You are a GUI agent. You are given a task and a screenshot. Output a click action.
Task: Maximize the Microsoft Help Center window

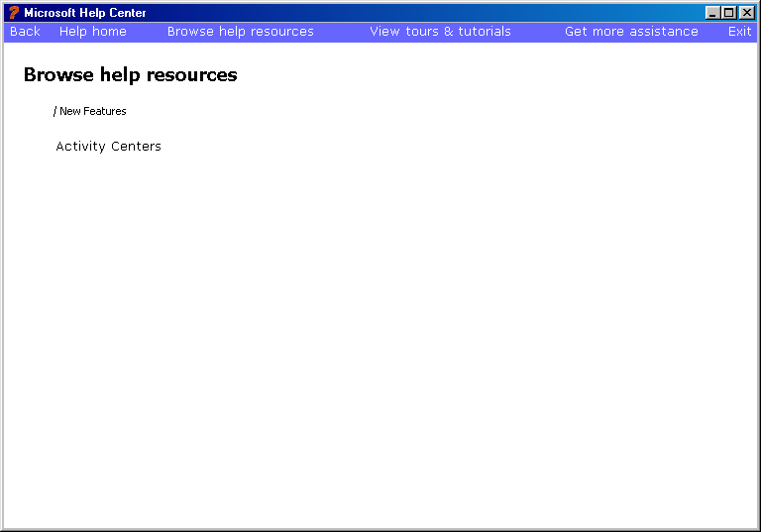(x=728, y=13)
